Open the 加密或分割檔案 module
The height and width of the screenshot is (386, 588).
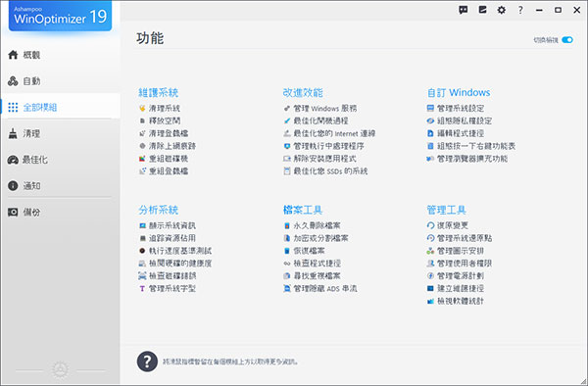tap(320, 238)
